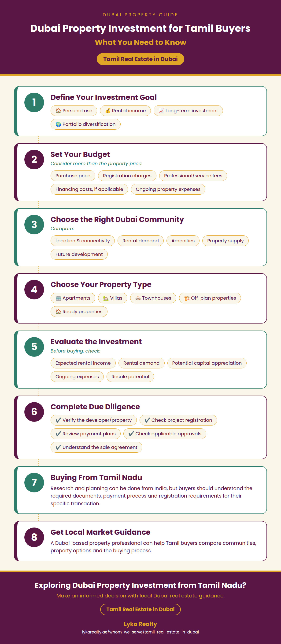Click the house icon in Personal use
The image size is (281, 644).
pos(58,111)
